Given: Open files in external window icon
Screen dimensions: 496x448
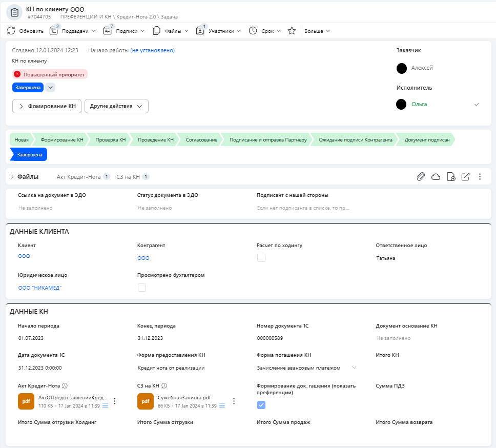Looking at the screenshot, I should [x=465, y=176].
